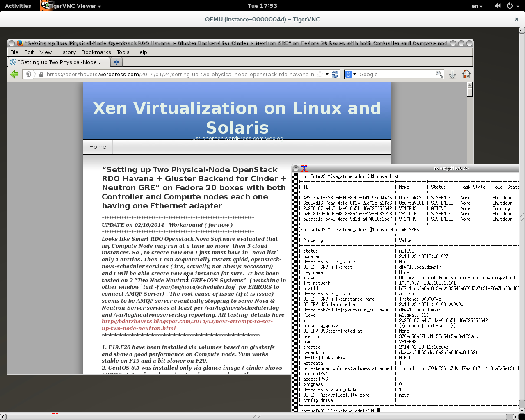Screen dimensions: 525x420
Task: Click into the Firefox URL address field
Action: point(180,74)
